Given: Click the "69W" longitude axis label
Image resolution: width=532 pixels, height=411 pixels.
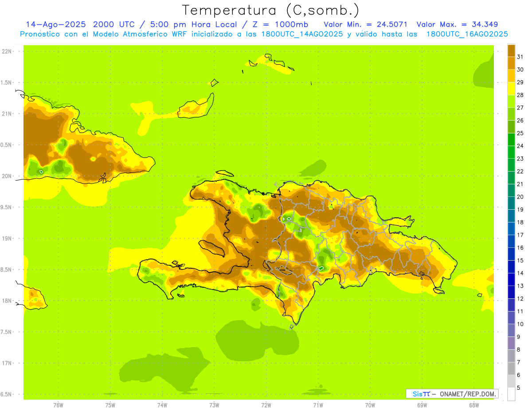Looking at the screenshot, I should click(422, 405).
